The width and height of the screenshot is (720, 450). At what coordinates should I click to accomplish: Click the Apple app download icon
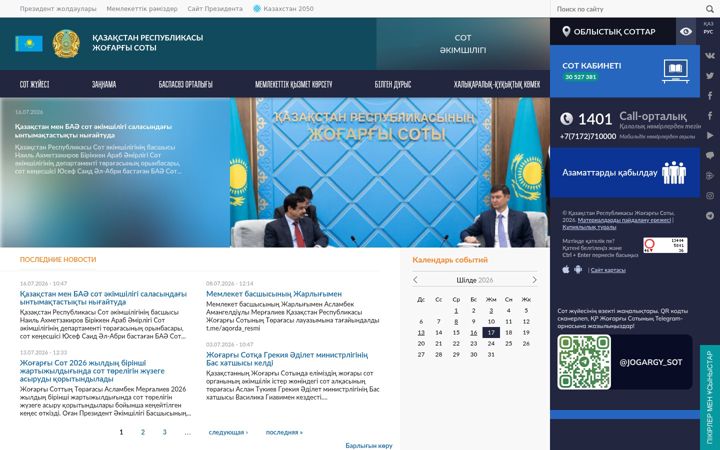[566, 270]
